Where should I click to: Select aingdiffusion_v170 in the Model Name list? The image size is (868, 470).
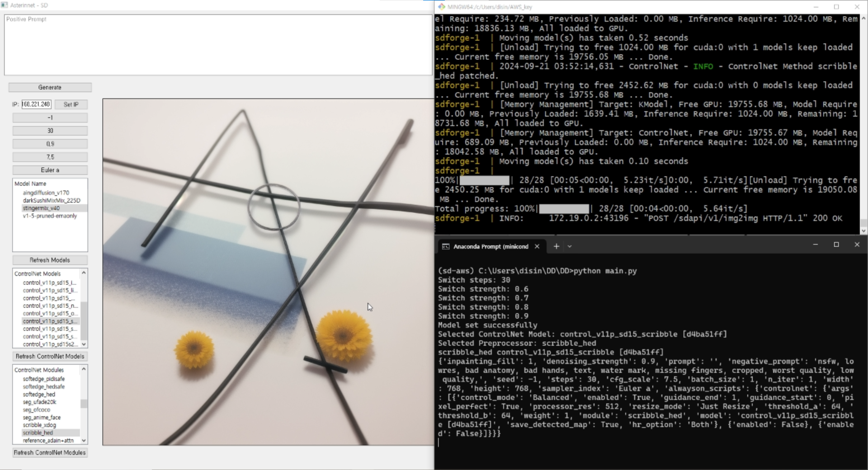pyautogui.click(x=46, y=193)
